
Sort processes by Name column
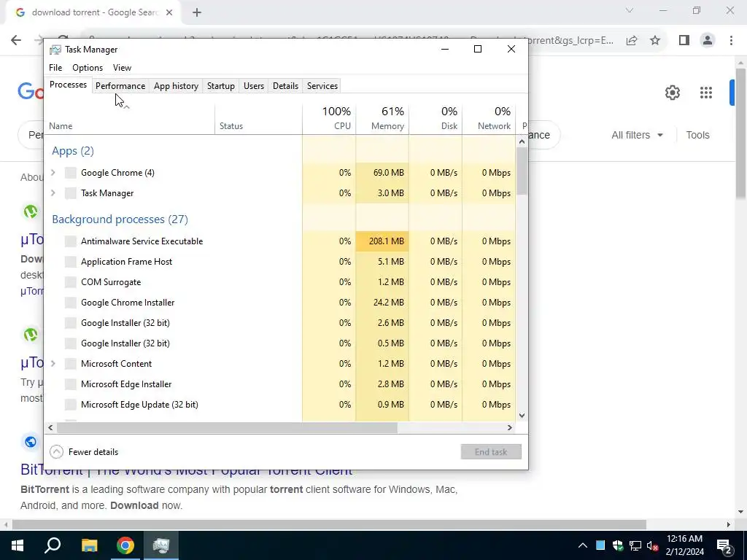pos(130,118)
